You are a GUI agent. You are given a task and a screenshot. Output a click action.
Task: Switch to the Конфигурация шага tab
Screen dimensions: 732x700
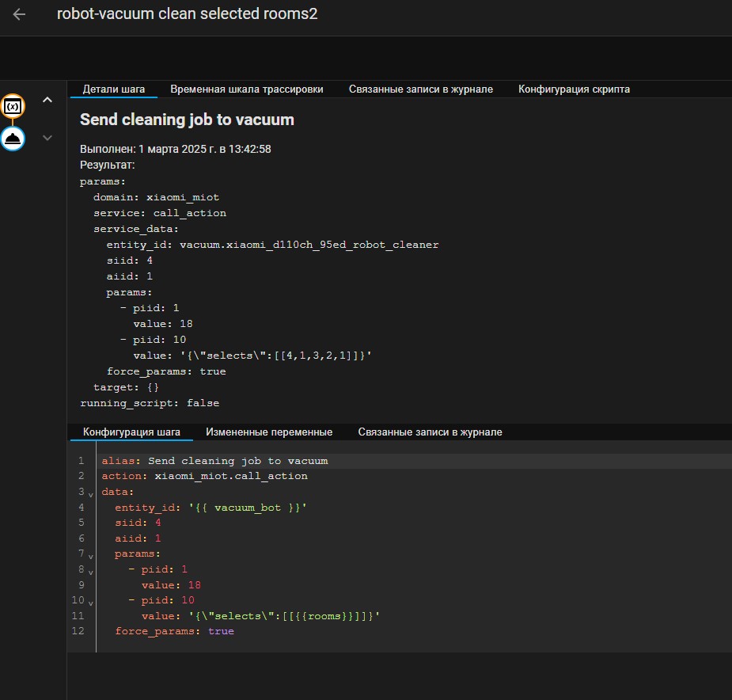[x=131, y=432]
